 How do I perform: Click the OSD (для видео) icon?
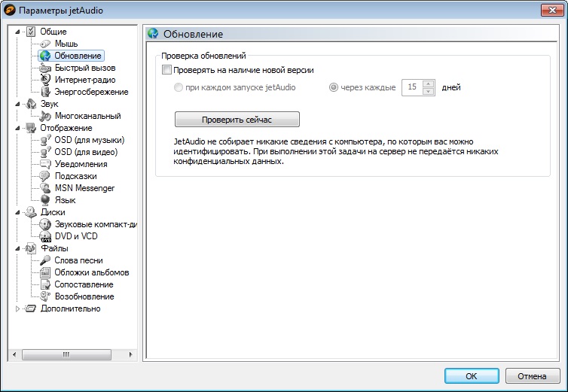coord(45,152)
